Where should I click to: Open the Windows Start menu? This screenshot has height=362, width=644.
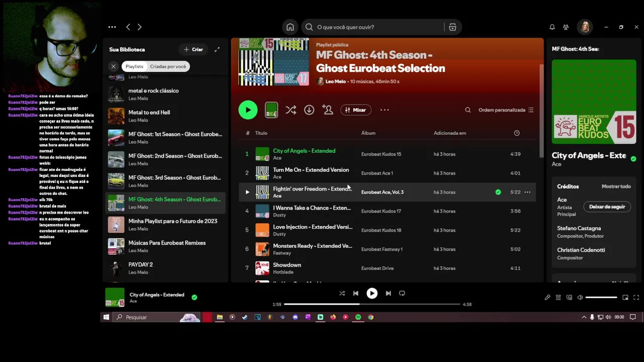coord(106,317)
